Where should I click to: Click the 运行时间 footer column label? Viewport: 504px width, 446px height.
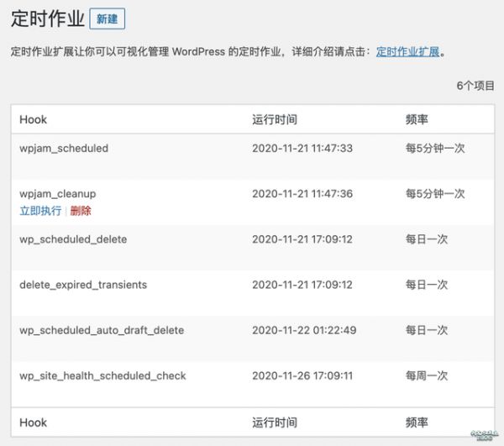tap(275, 422)
